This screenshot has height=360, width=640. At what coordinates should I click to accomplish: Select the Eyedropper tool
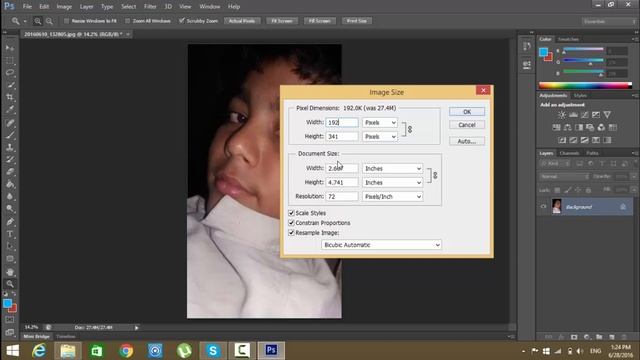tap(10, 109)
